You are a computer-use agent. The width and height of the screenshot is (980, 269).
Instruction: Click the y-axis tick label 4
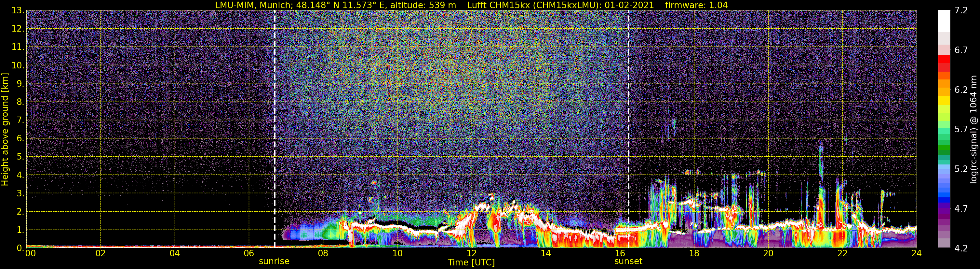pyautogui.click(x=20, y=175)
